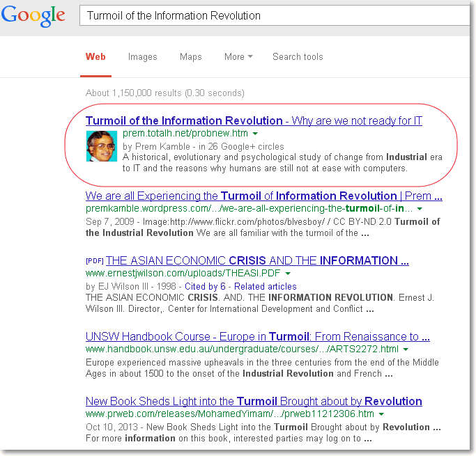Click the 'Related articles' link

[265, 286]
